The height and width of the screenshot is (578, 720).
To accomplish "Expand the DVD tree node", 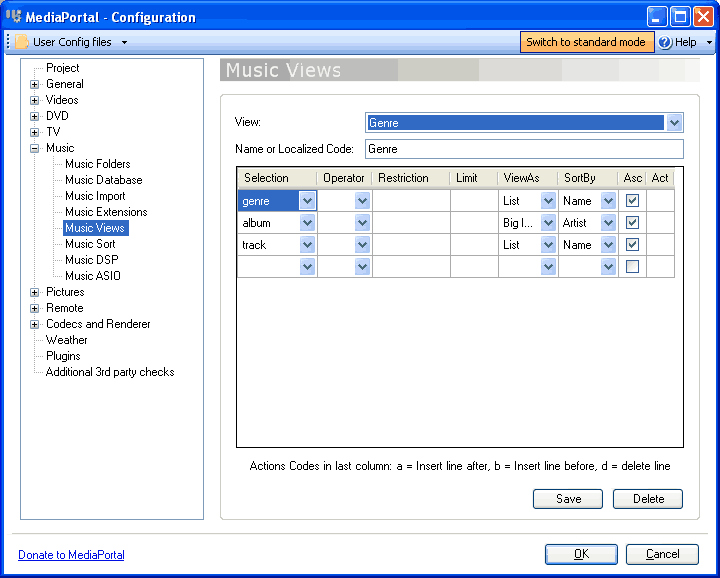I will (x=34, y=116).
